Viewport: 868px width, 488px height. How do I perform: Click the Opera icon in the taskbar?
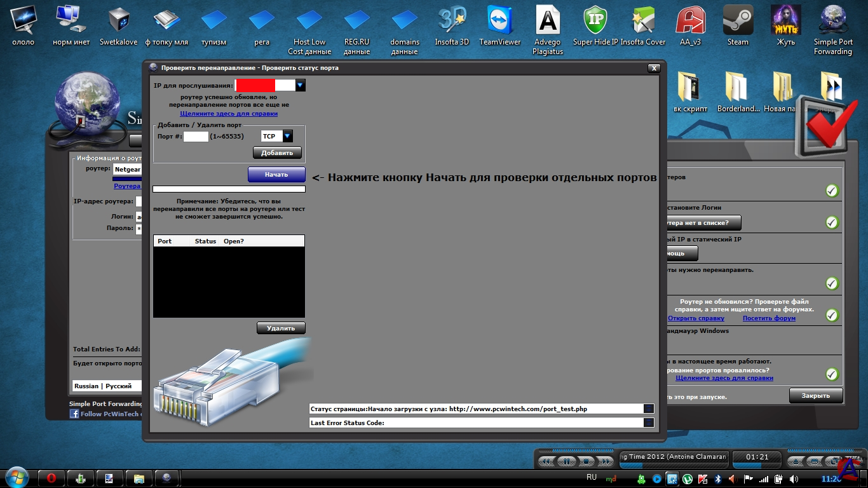click(x=51, y=478)
